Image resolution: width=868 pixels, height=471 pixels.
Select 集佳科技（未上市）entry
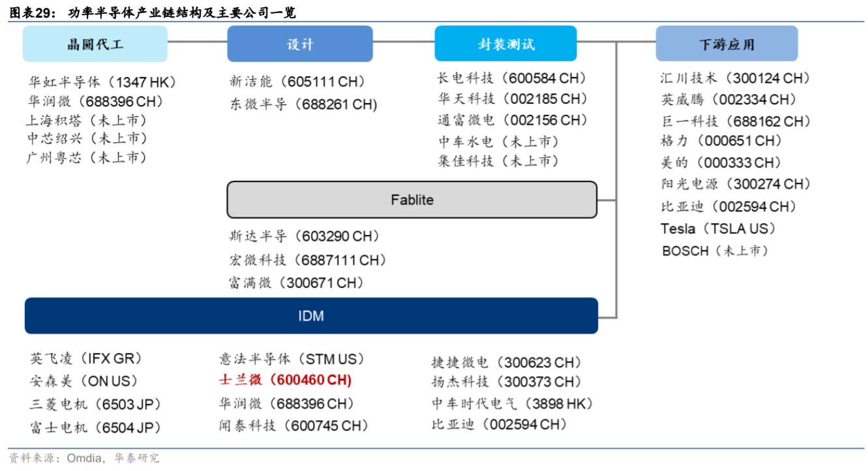pos(498,160)
